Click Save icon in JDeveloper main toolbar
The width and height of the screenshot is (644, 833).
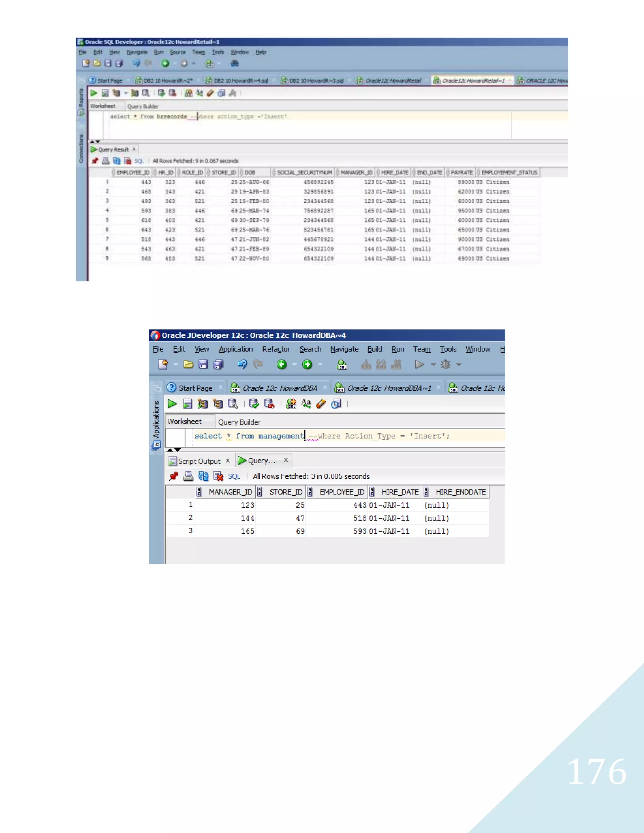coord(203,365)
